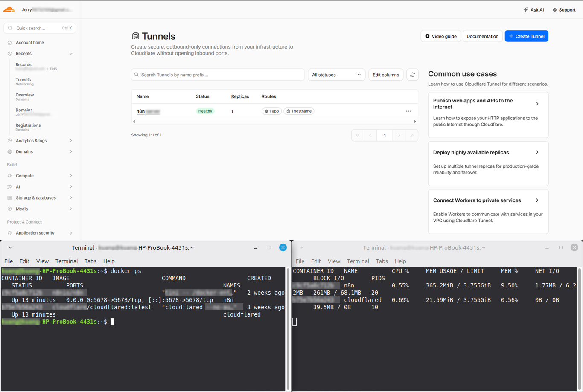Open Tabs menu in the docker ps terminal
The image size is (583, 392).
(90, 261)
